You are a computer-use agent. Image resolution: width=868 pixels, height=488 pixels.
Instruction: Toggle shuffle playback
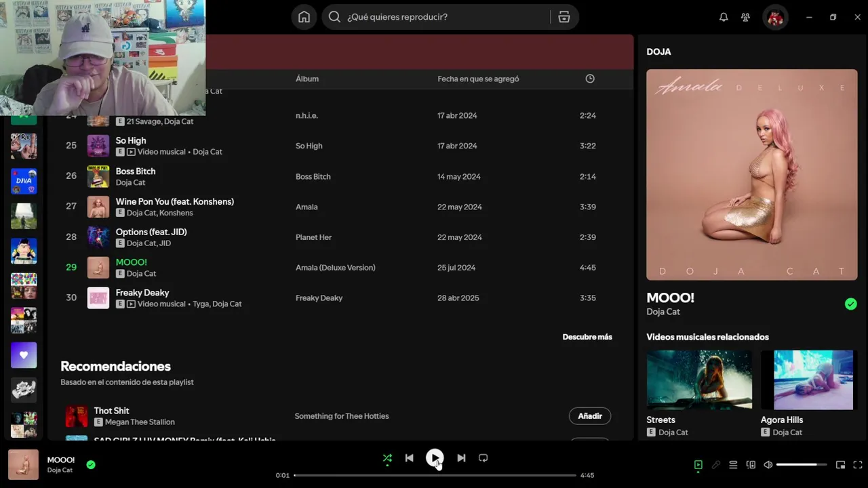pos(387,458)
